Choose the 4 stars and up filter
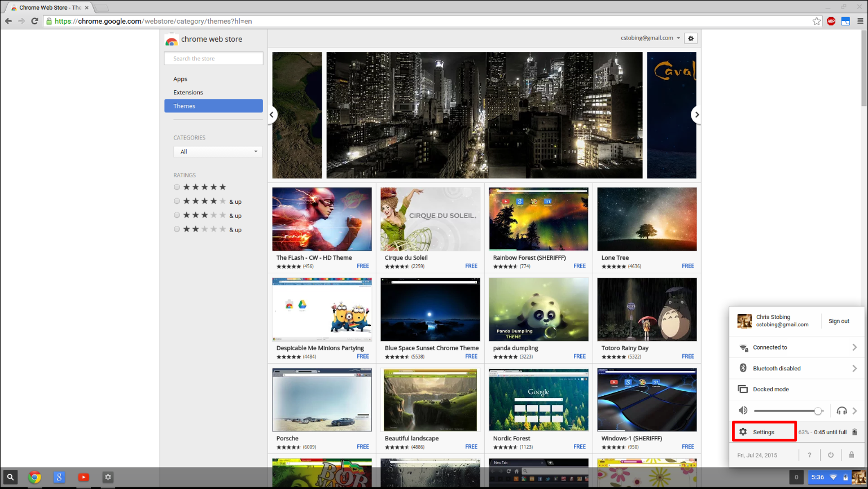The height and width of the screenshot is (489, 868). [177, 201]
